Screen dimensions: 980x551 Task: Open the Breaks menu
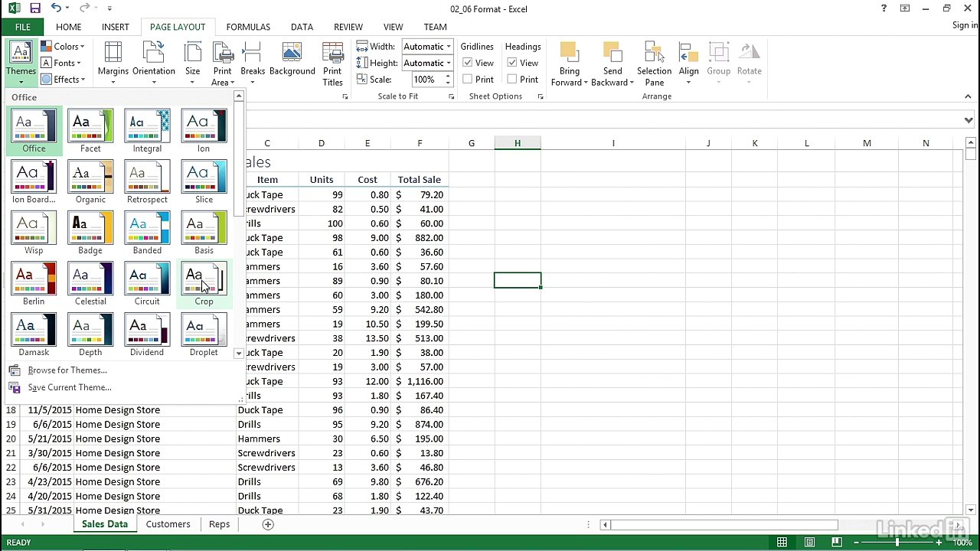[x=253, y=63]
